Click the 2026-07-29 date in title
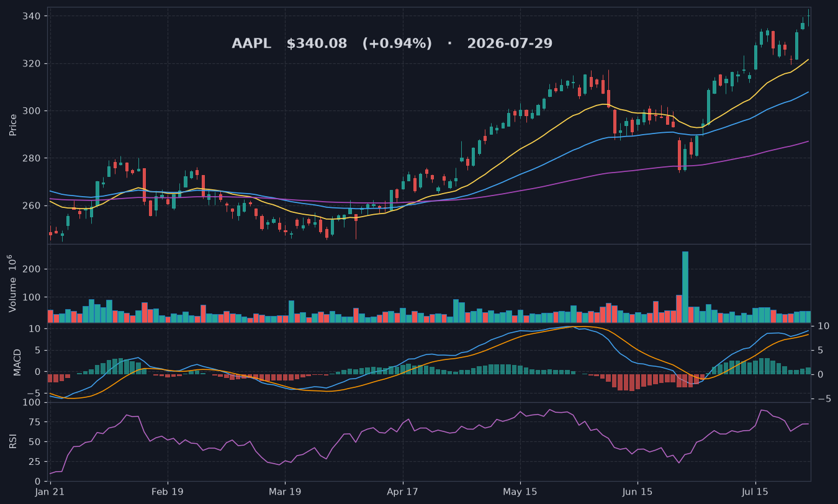 pos(510,44)
